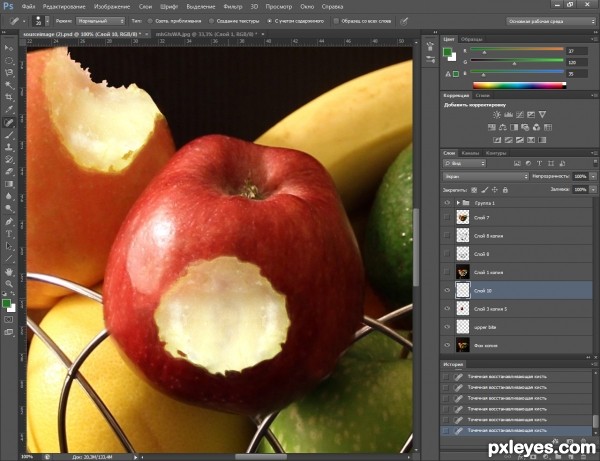
Task: Open the Fill slider arrow
Action: (x=593, y=189)
